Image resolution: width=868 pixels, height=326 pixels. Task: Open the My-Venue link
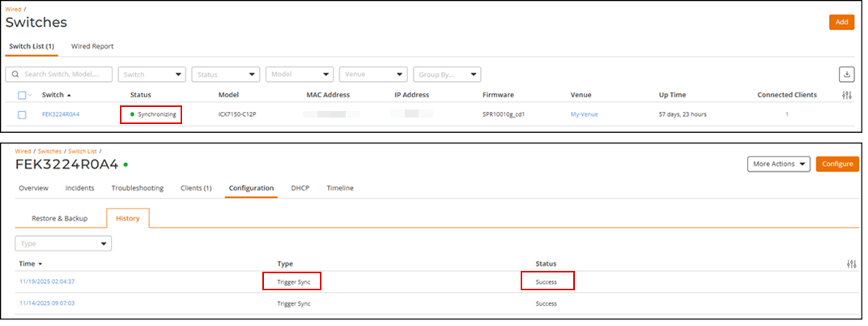point(584,114)
